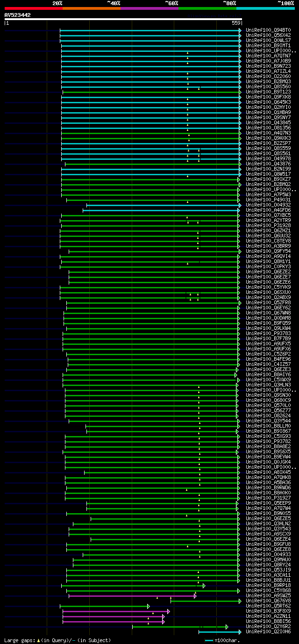Select label UniRef100_B9IKZ7
The height and width of the screenshot is (644, 299).
coord(268,179)
